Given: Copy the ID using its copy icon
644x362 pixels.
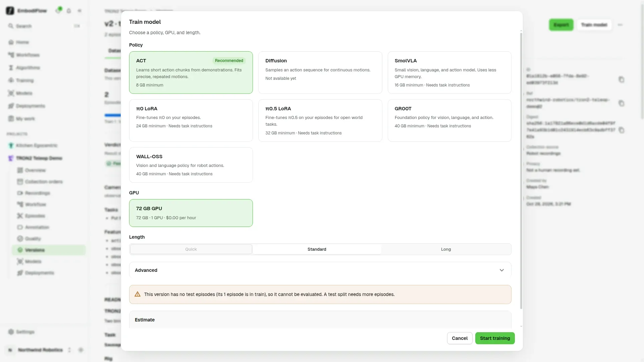Looking at the screenshot, I should tap(621, 79).
